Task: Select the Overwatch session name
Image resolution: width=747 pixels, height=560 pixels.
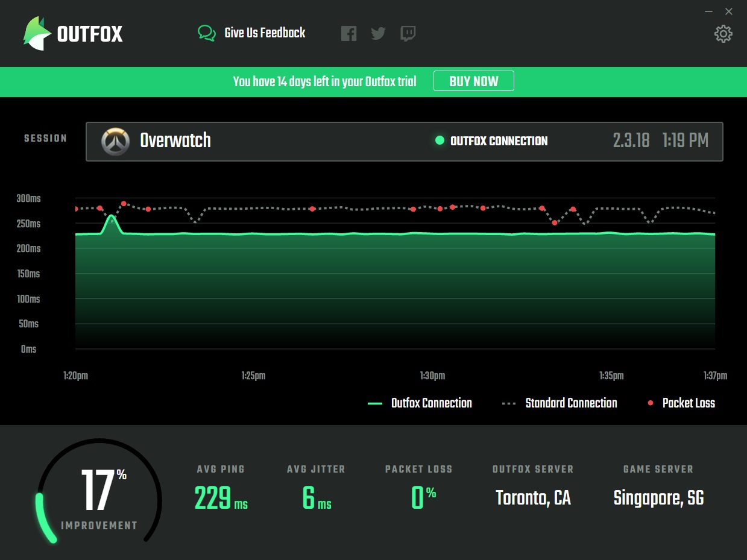Action: pyautogui.click(x=175, y=140)
